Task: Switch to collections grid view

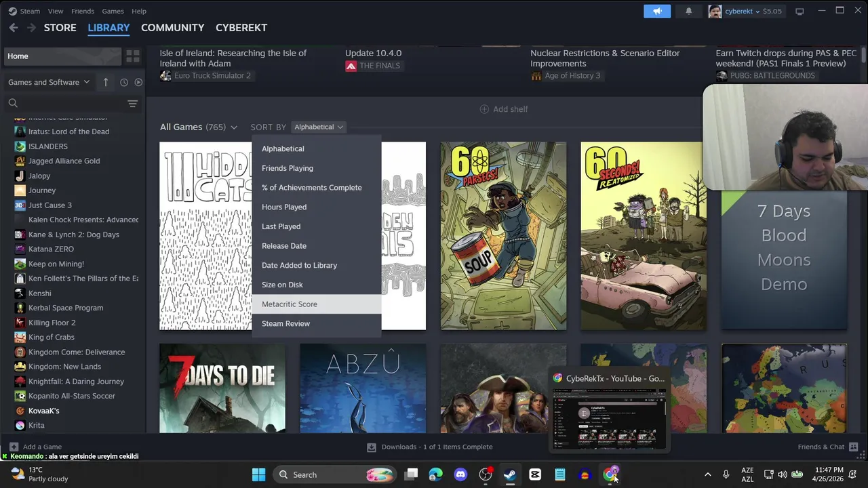Action: 133,56
